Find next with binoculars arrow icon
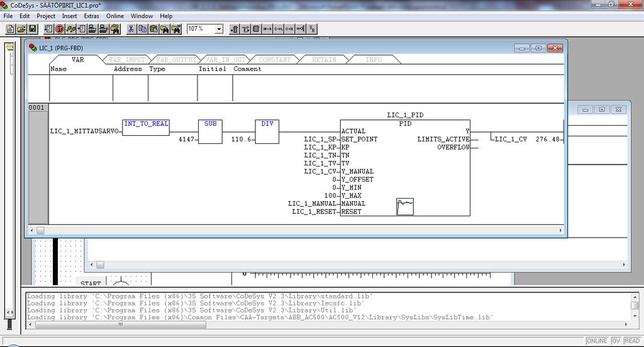The width and height of the screenshot is (644, 347). point(176,29)
